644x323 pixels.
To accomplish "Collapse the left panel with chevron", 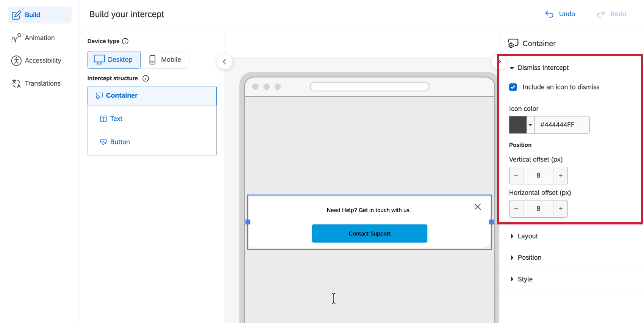I will point(224,62).
